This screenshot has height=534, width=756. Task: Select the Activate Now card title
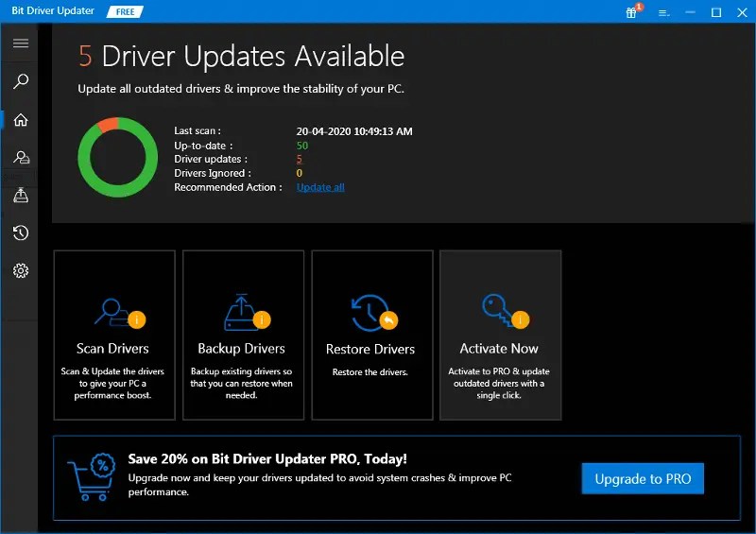(499, 349)
